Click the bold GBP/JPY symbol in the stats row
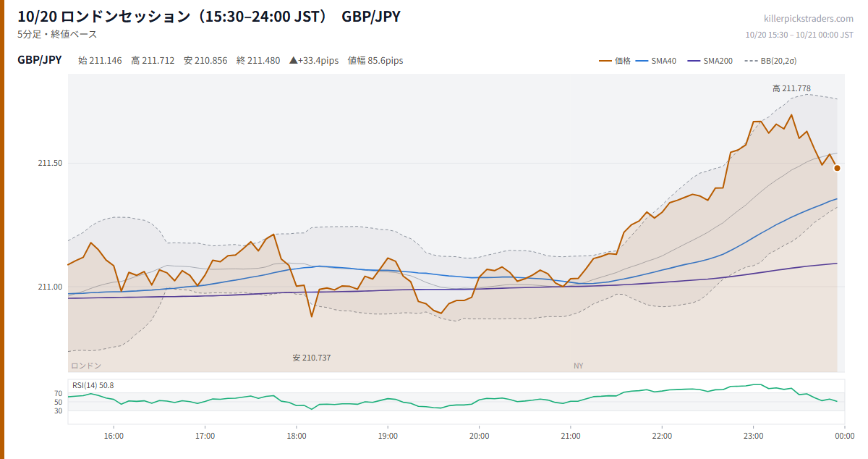The image size is (868, 459). click(x=40, y=60)
